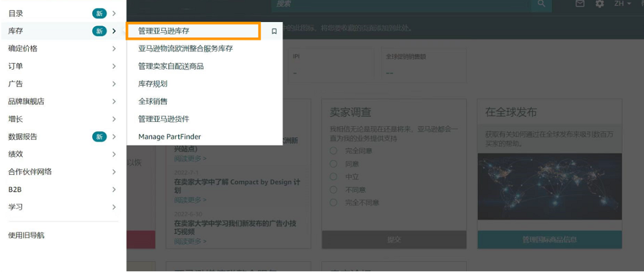644x272 pixels.
Task: Choose 库存规划 from the submenu
Action: tap(153, 84)
